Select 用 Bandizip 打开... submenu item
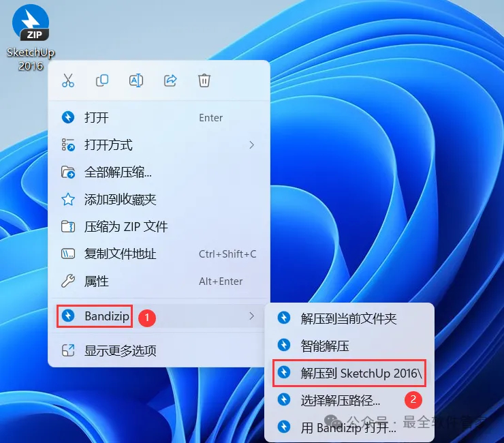Viewport: 504px width, 443px height. (349, 427)
